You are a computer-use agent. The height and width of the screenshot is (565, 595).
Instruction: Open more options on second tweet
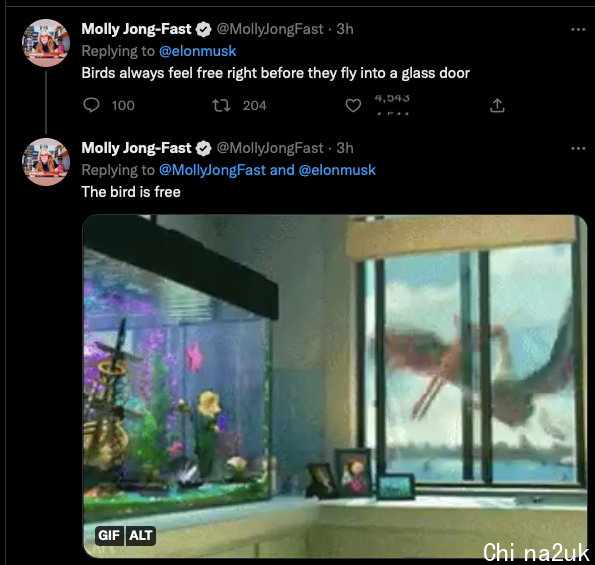(578, 148)
